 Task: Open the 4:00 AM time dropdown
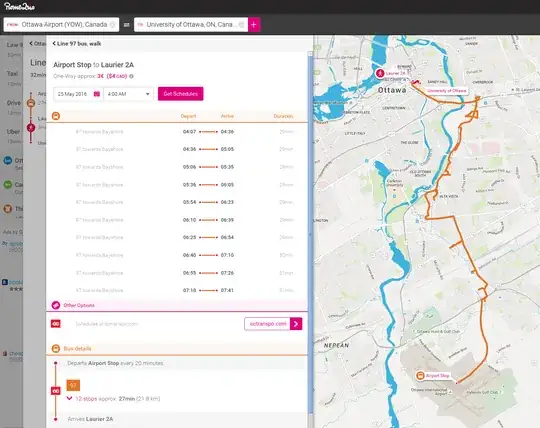pos(128,94)
